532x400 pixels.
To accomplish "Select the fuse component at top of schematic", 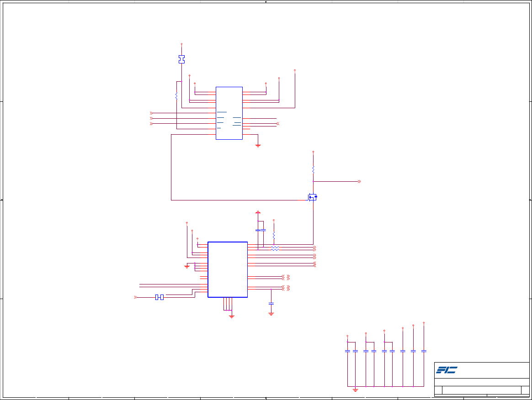I will [181, 59].
